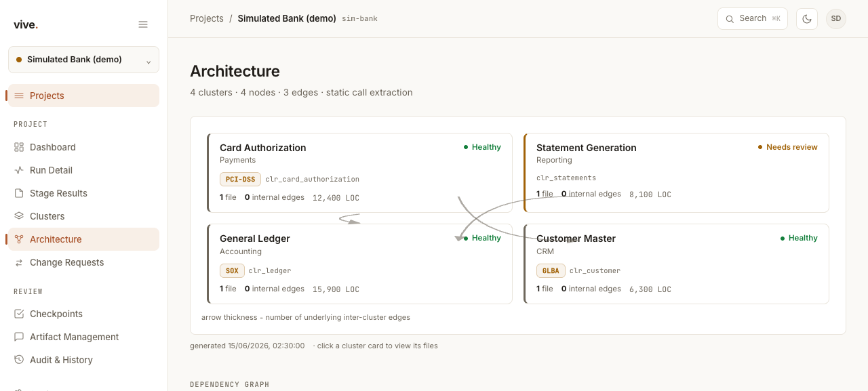Click the Needs review status label
The image size is (868, 391).
pyautogui.click(x=787, y=147)
